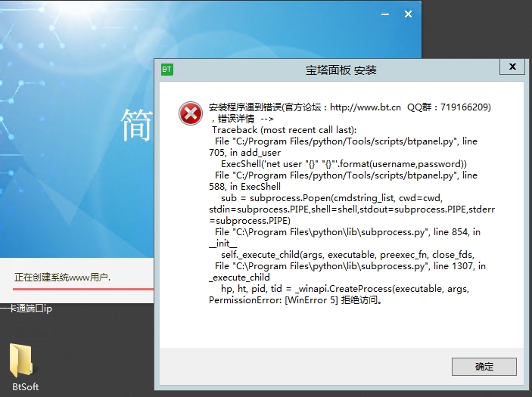The height and width of the screenshot is (397, 532).
Task: Click the PermissionError WinError 5 line
Action: coord(296,300)
